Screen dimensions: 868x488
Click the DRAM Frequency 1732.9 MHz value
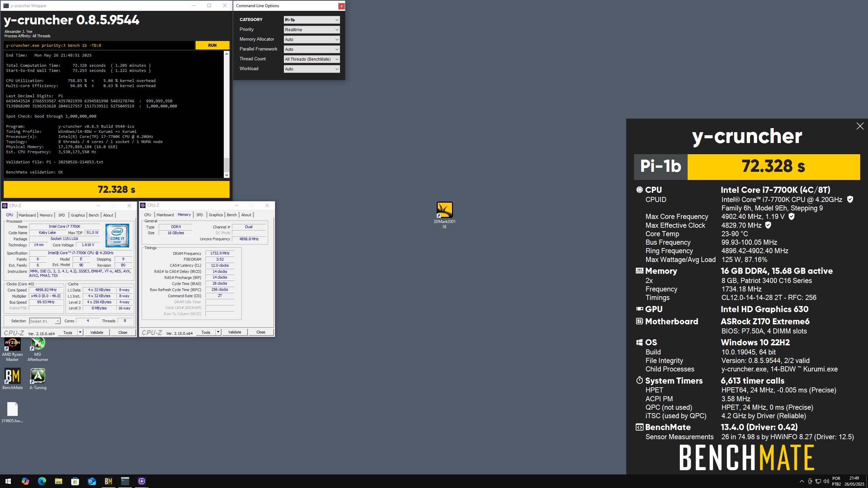pyautogui.click(x=220, y=253)
